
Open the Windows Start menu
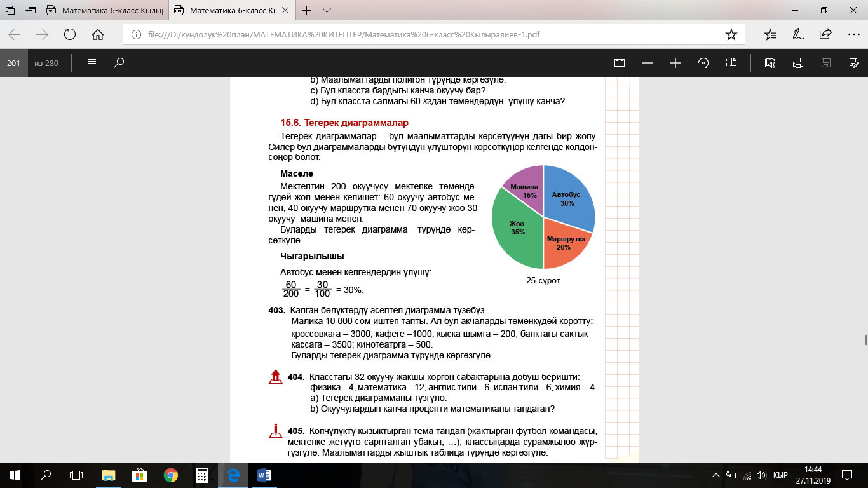point(15,475)
